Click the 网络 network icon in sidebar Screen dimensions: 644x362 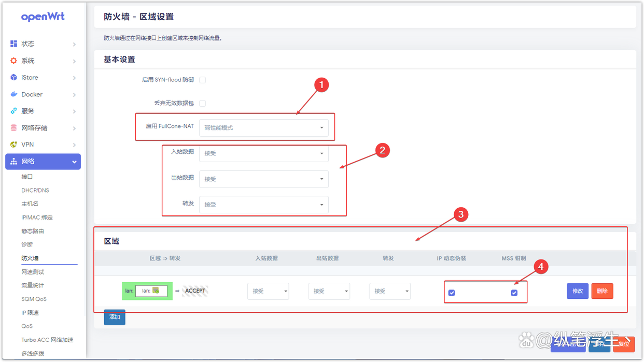coord(13,161)
